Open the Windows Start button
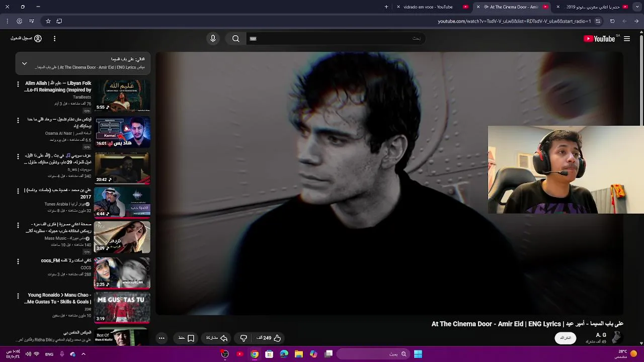Viewport: 644px width, 362px height. [418, 354]
